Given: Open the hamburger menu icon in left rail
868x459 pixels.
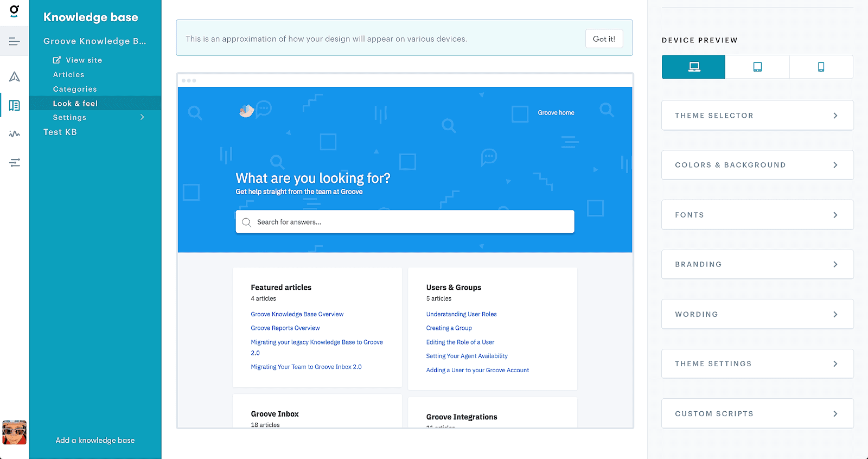Looking at the screenshot, I should pyautogui.click(x=15, y=41).
